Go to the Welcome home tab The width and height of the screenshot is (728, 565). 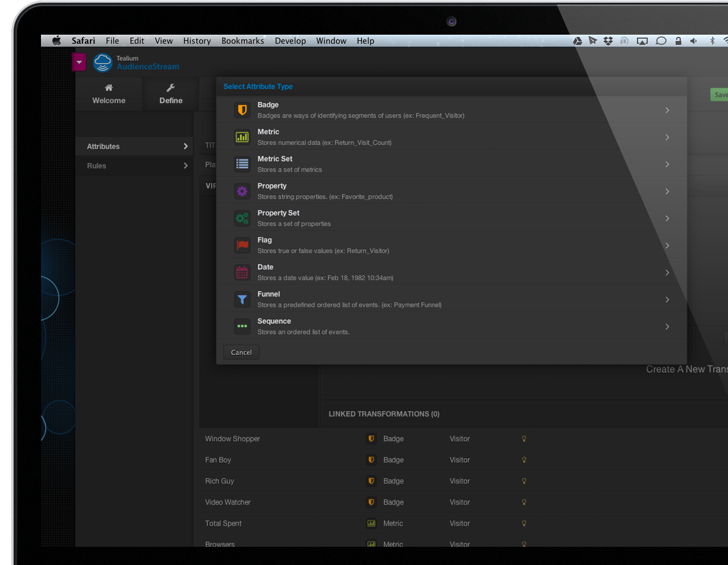click(x=109, y=94)
